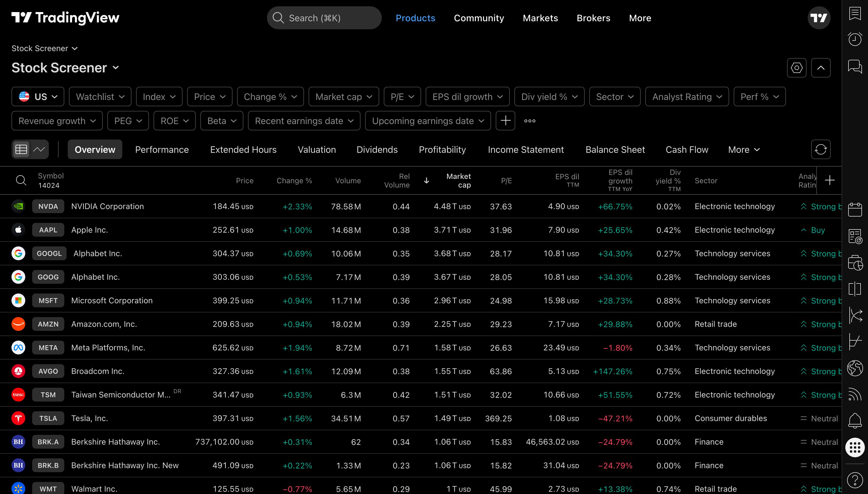The height and width of the screenshot is (494, 868).
Task: Refresh the screener data
Action: (821, 149)
